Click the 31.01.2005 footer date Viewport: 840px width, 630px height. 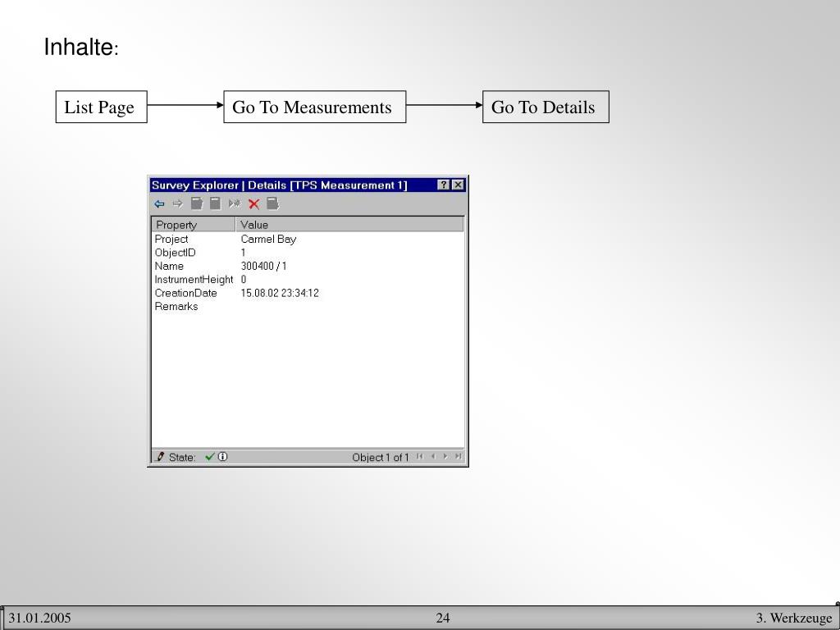tap(39, 618)
